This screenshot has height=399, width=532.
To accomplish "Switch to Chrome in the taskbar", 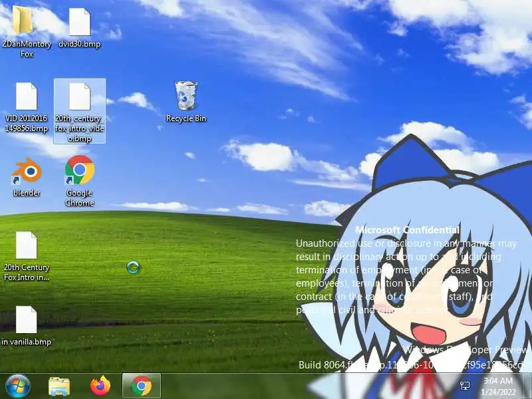I will pos(142,386).
